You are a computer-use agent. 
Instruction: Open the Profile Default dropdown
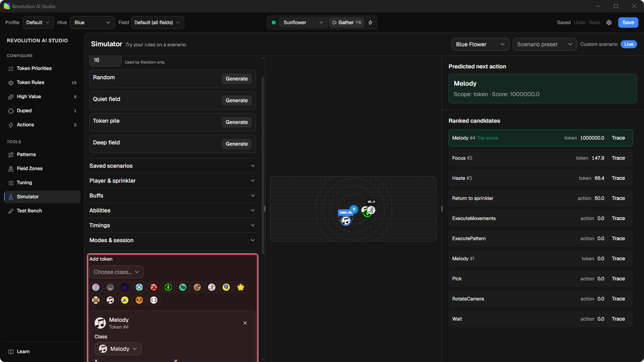pyautogui.click(x=38, y=23)
